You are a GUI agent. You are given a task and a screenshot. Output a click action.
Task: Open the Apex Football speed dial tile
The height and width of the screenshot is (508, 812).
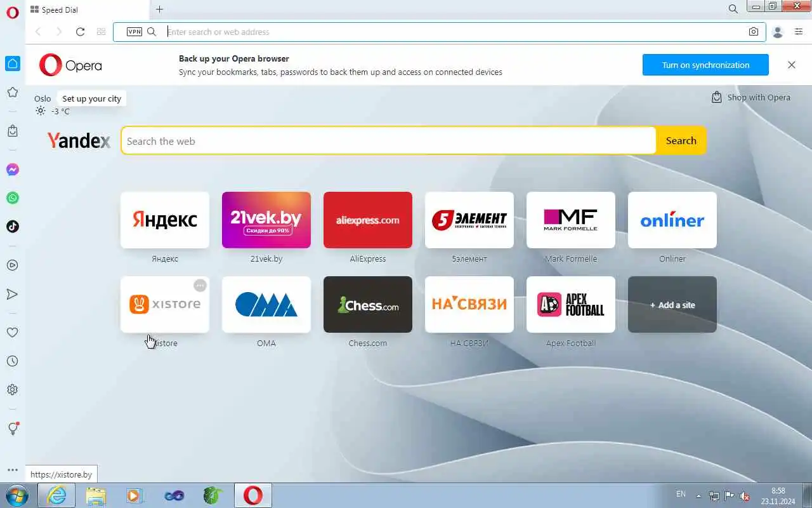tap(571, 304)
